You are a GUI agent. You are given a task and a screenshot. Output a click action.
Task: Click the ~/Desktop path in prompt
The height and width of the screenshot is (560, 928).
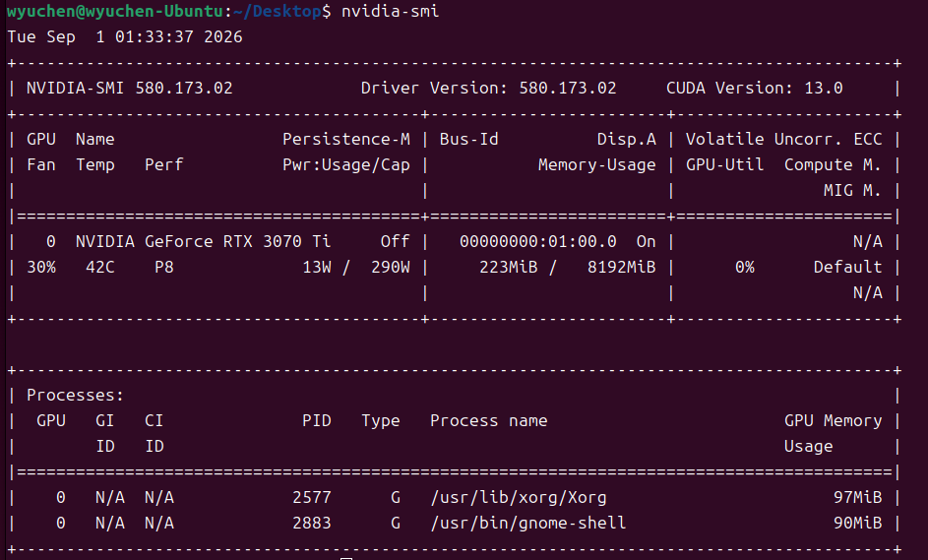tap(277, 11)
